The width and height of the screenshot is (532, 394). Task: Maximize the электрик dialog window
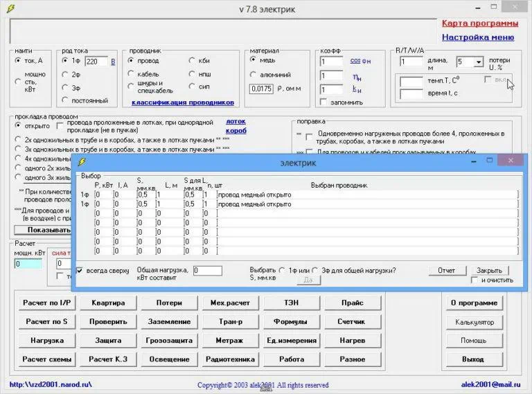(x=489, y=161)
